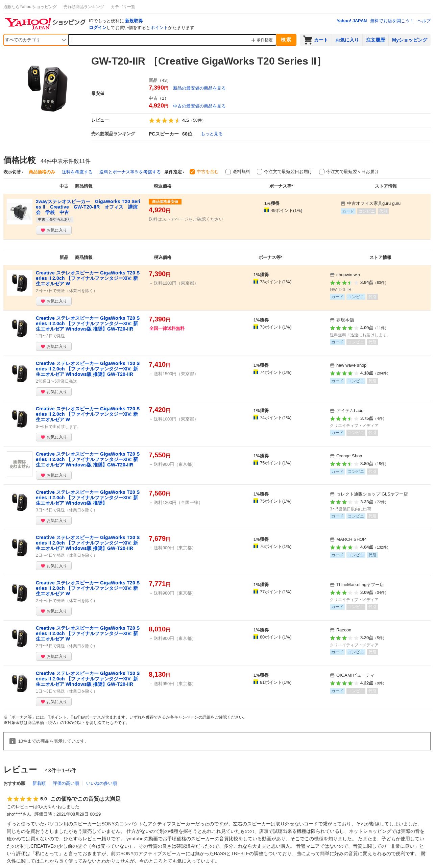Image resolution: width=434 pixels, height=868 pixels.
Task: Click the orange 検索 button
Action: click(286, 40)
